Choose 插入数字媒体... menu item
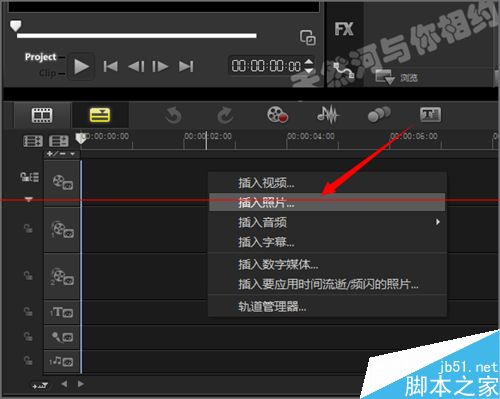 327,265
